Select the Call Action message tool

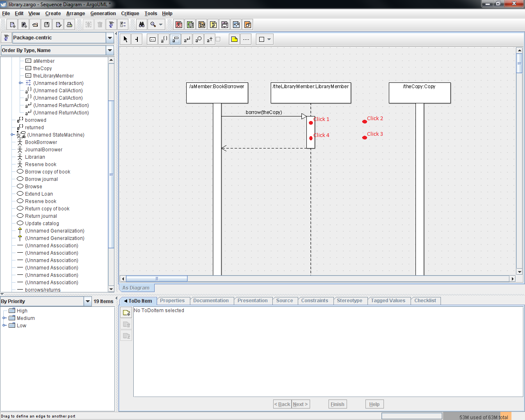164,39
